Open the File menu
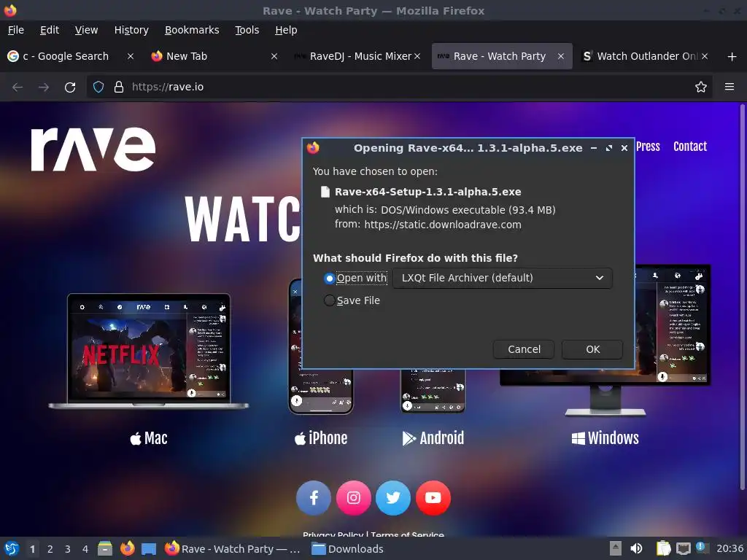Image resolution: width=747 pixels, height=560 pixels. 16,30
